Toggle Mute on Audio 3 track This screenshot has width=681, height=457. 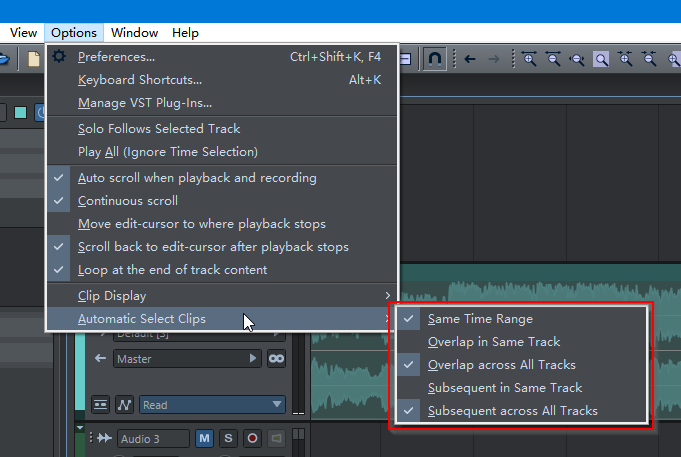204,438
